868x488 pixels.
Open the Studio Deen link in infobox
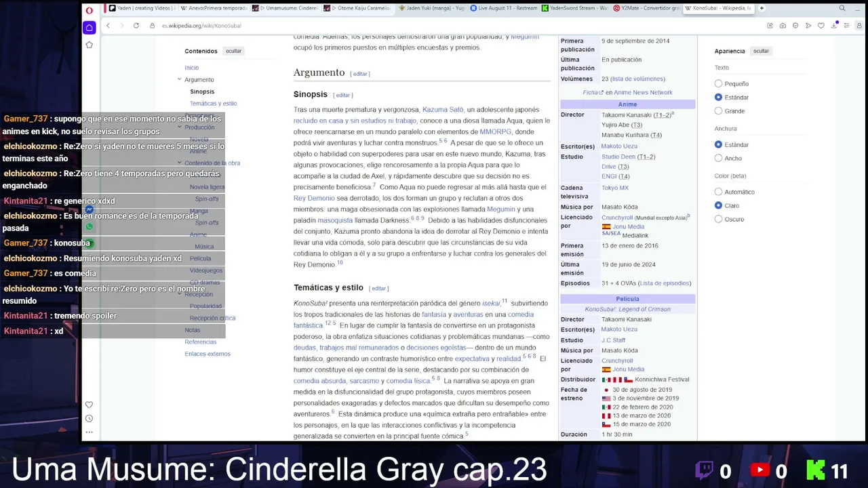pos(618,157)
